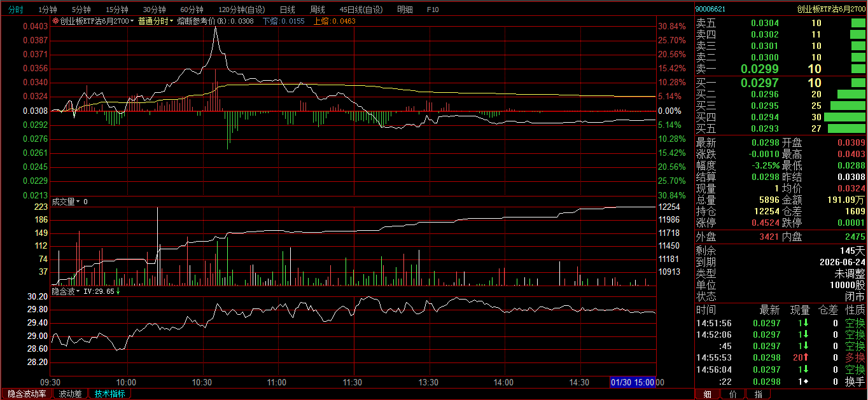Image resolution: width=868 pixels, height=400 pixels.
Task: Select the 隐含波动率 bottom tab
Action: point(27,394)
